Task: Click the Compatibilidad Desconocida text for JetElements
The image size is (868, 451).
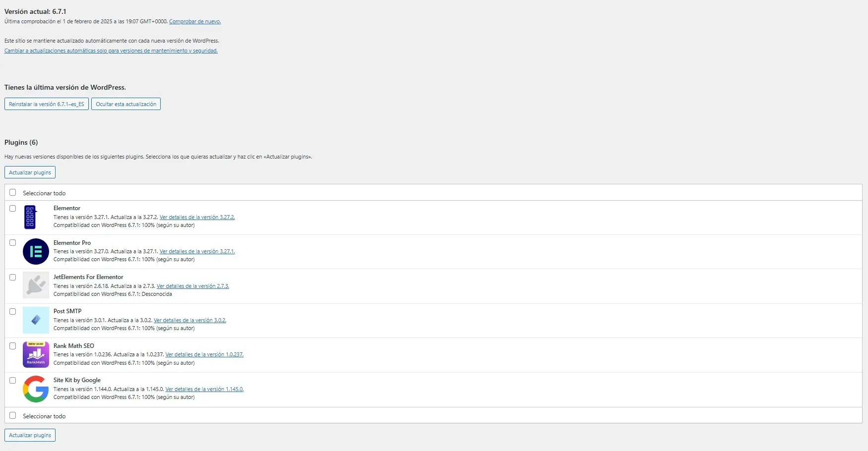Action: 113,294
